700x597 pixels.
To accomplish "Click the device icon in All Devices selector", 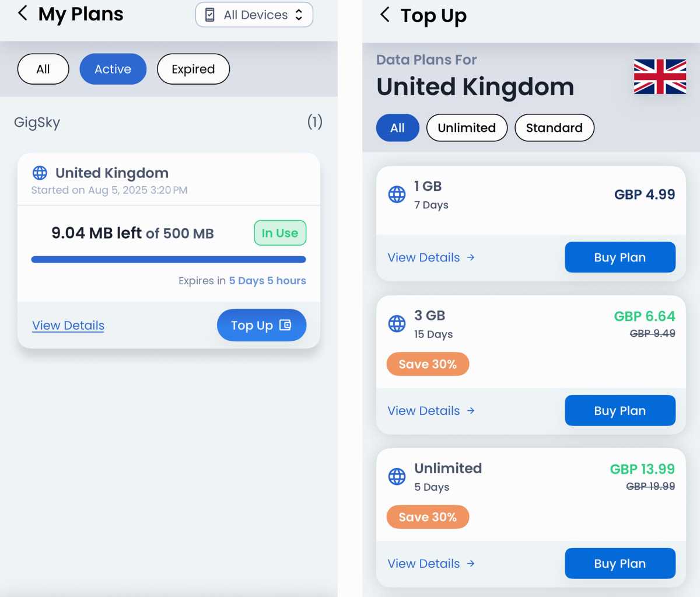I will click(210, 15).
